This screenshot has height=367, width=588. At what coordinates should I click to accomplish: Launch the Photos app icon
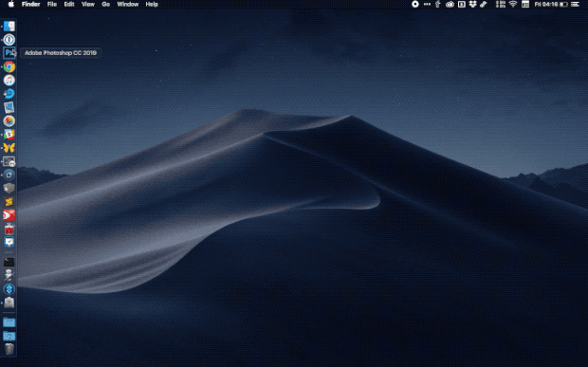point(9,120)
